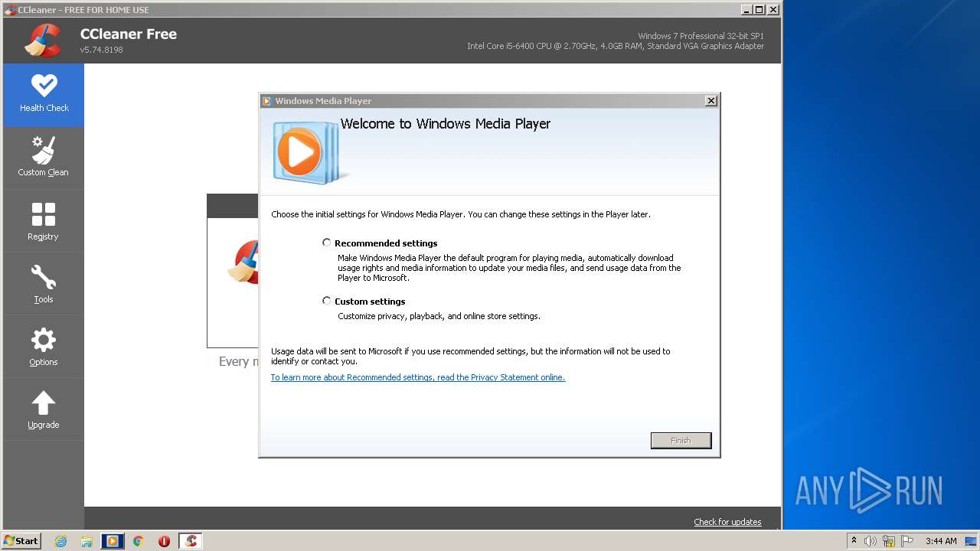Maximize the CCleaner window

tap(759, 10)
